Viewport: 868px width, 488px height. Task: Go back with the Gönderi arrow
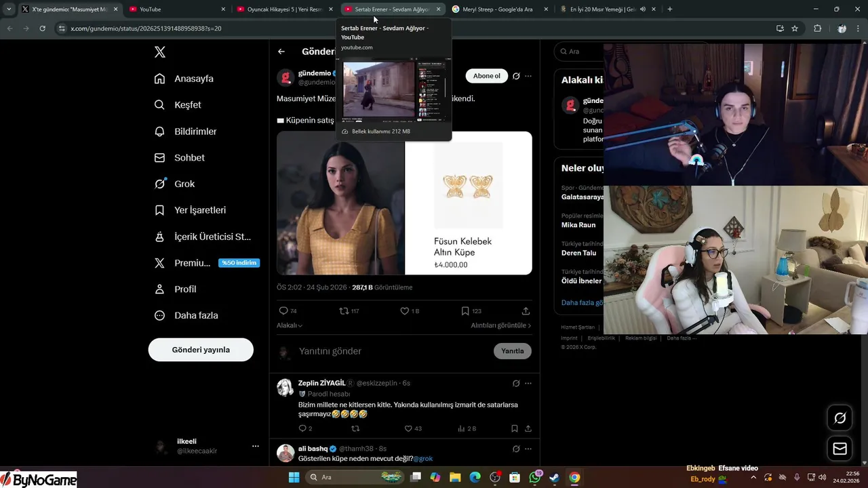point(281,52)
